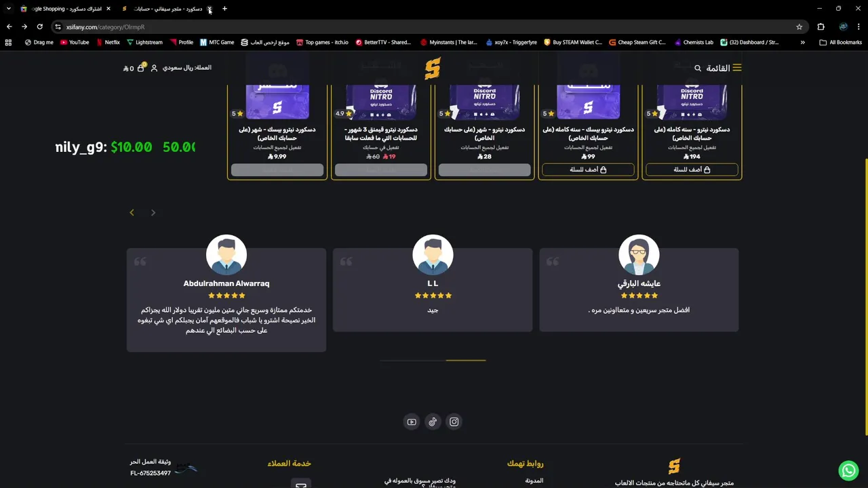868x488 pixels.
Task: Click the FL-675253497 freelance document number
Action: pyautogui.click(x=151, y=473)
